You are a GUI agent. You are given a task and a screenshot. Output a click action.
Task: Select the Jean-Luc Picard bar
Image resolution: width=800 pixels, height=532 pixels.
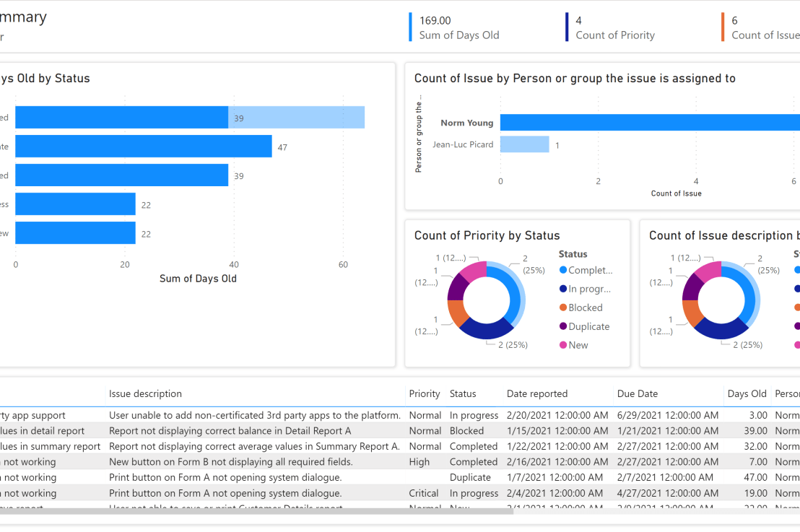pyautogui.click(x=524, y=144)
